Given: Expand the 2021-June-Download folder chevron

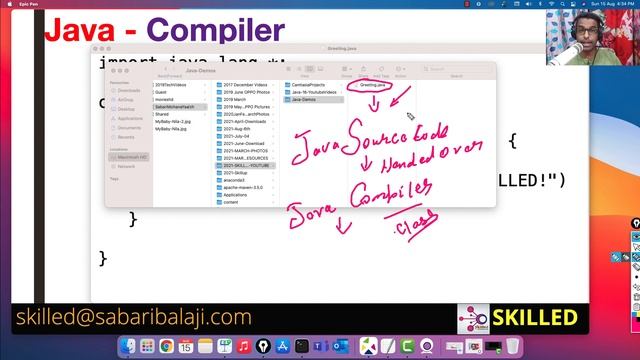Looking at the screenshot, I should (x=273, y=144).
